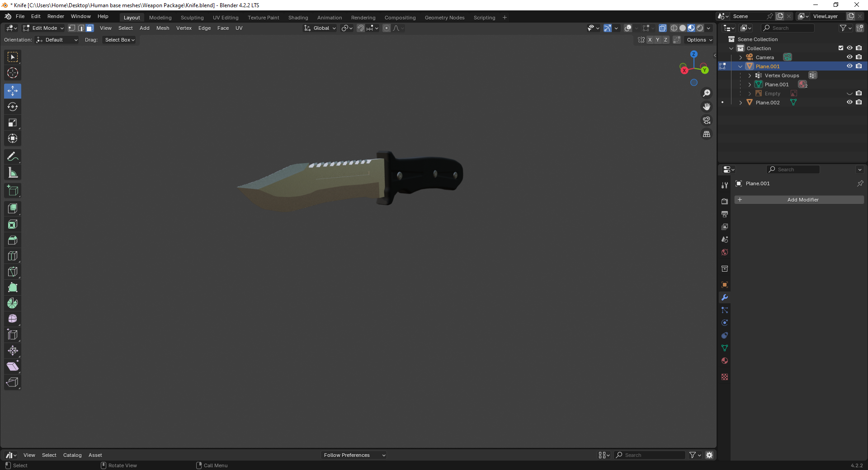Select the Rotate tool in the toolbar
Screen dimensions: 868x470
coord(13,107)
